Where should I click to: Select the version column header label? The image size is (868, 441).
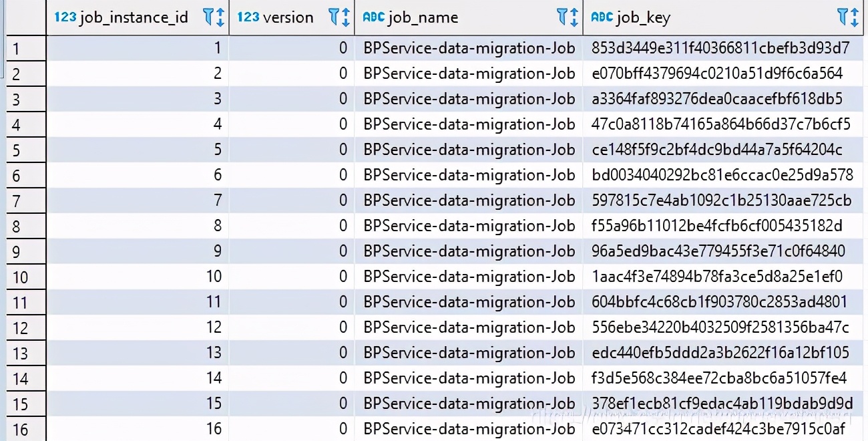288,17
